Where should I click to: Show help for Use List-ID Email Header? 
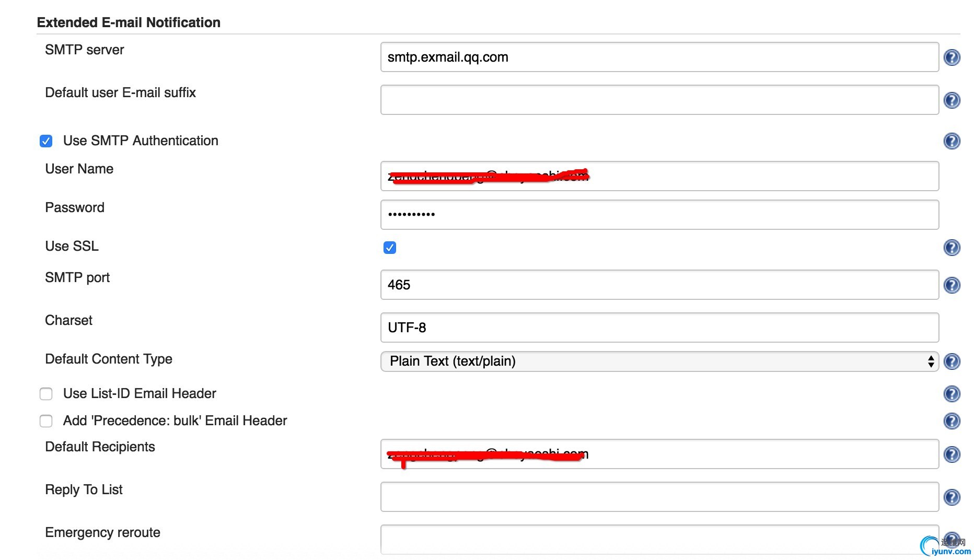coord(952,393)
